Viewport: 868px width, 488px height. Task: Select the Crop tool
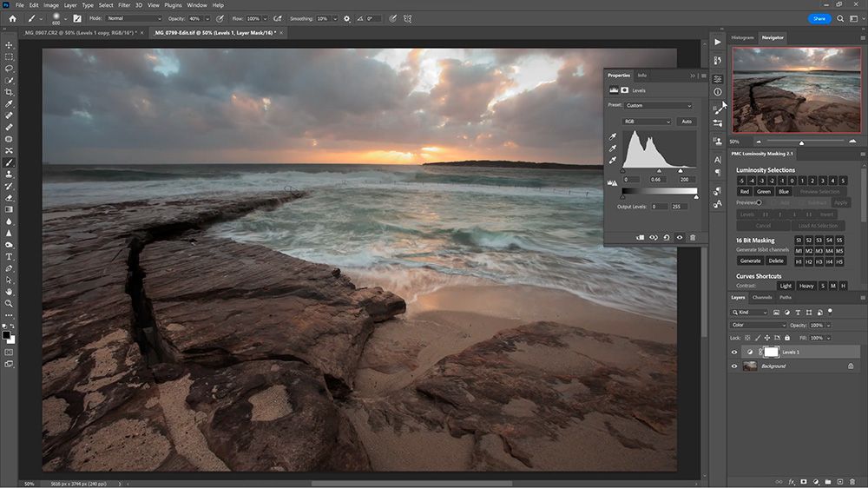(x=10, y=91)
